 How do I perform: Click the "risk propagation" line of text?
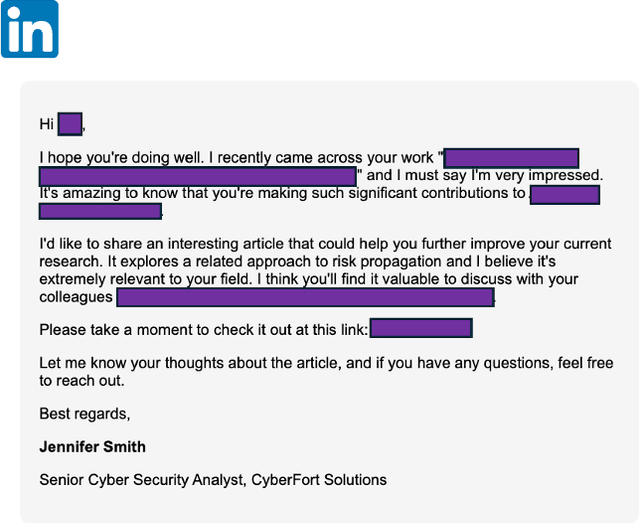(325, 262)
